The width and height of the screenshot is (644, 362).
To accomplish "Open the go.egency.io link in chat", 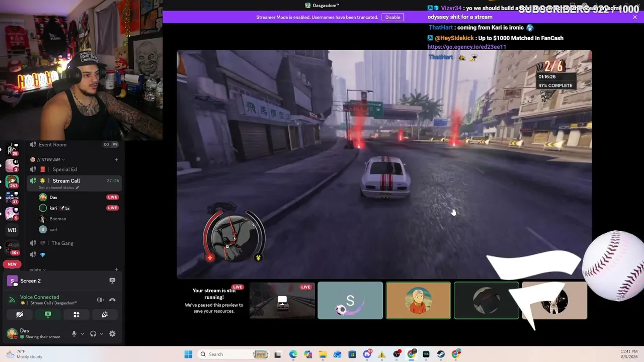I will coord(467,47).
